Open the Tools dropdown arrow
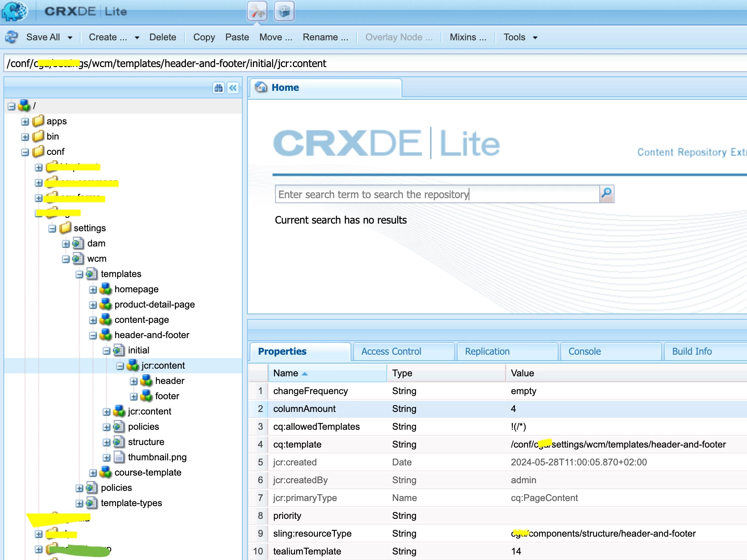Image resolution: width=747 pixels, height=560 pixels. pos(535,38)
